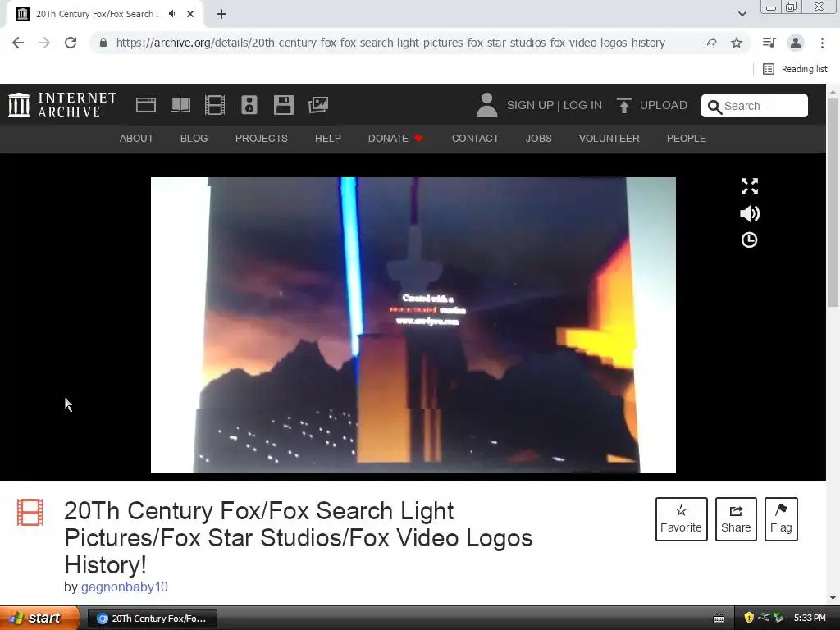Open the Texts book icon
This screenshot has height=630, width=840.
(x=180, y=105)
